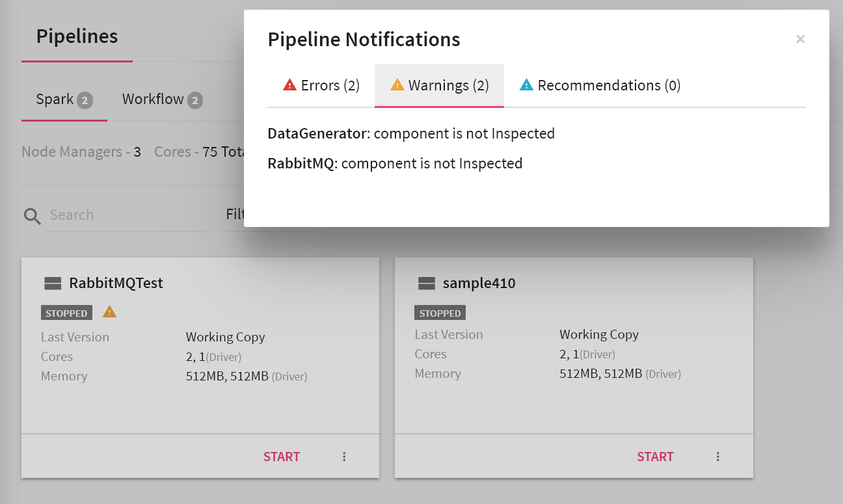Click the blue Recommendations triangle icon
This screenshot has width=843, height=504.
(526, 85)
